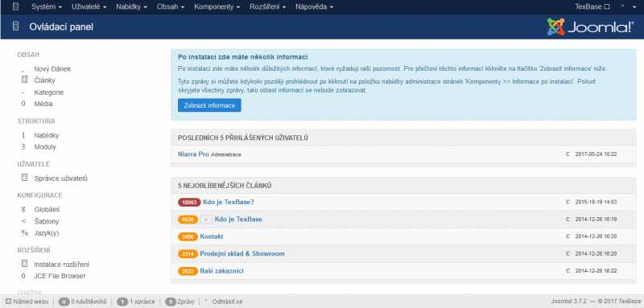Viewport: 644px width, 308px height.
Task: Open the Naši zákazníci article
Action: (221, 271)
